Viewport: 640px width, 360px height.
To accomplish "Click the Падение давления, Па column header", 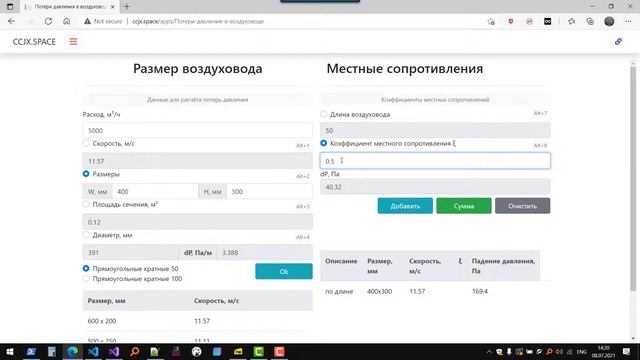I will point(503,266).
